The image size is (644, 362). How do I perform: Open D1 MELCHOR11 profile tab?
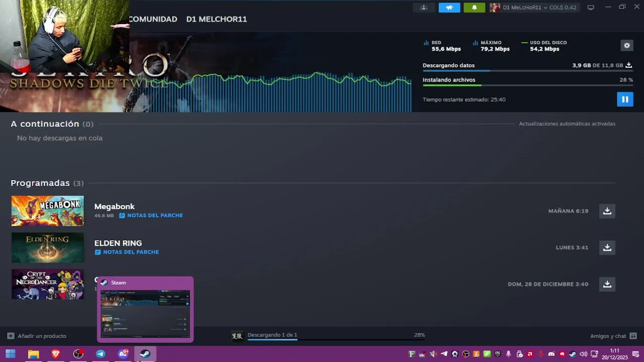pyautogui.click(x=216, y=19)
